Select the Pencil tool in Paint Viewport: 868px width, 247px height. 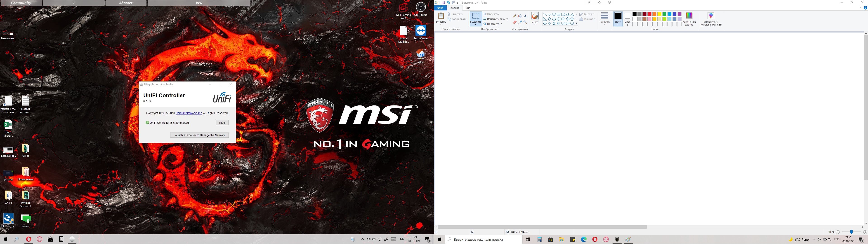514,16
